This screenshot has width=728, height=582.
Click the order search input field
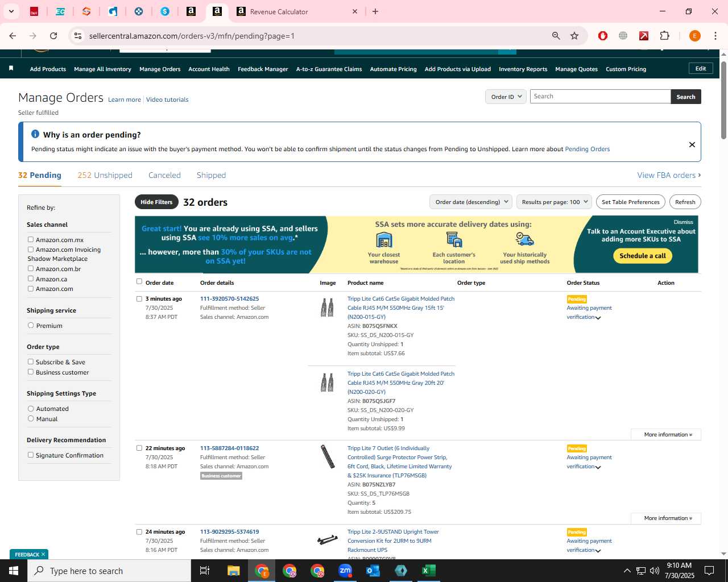pos(600,97)
